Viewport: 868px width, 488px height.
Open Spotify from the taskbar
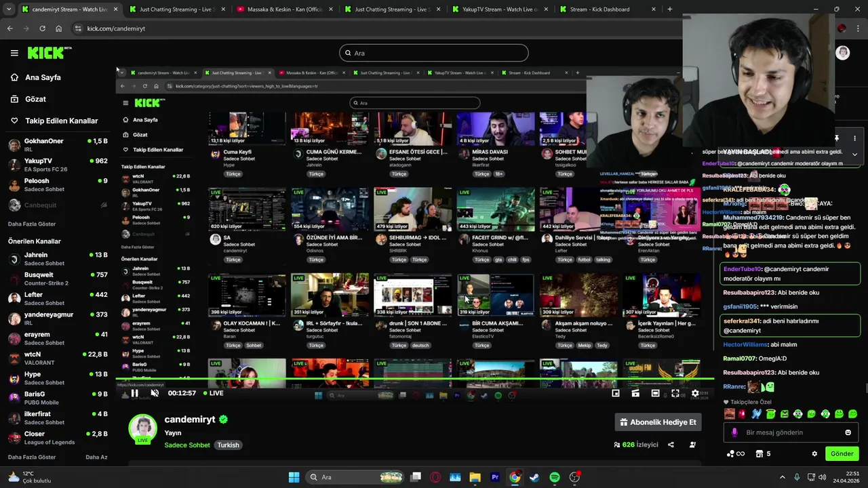pos(554,477)
